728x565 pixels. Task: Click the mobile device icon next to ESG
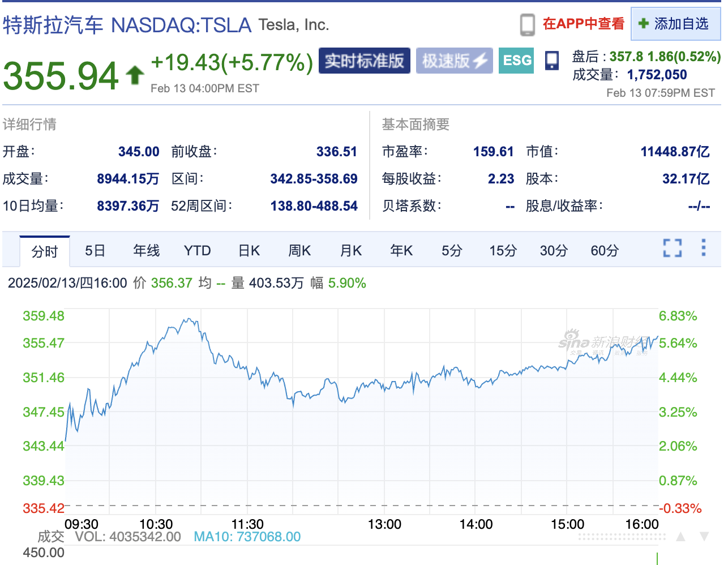point(551,60)
